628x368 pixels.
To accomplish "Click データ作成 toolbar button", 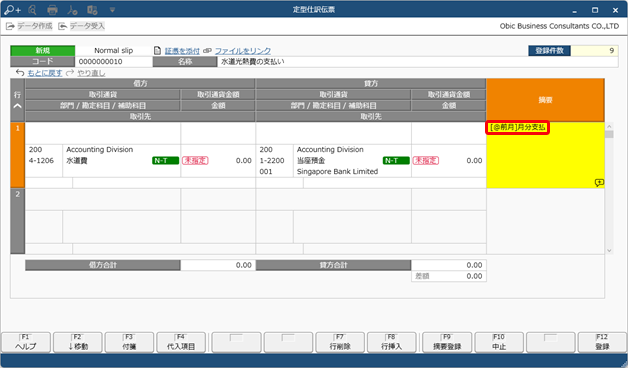I will point(29,26).
